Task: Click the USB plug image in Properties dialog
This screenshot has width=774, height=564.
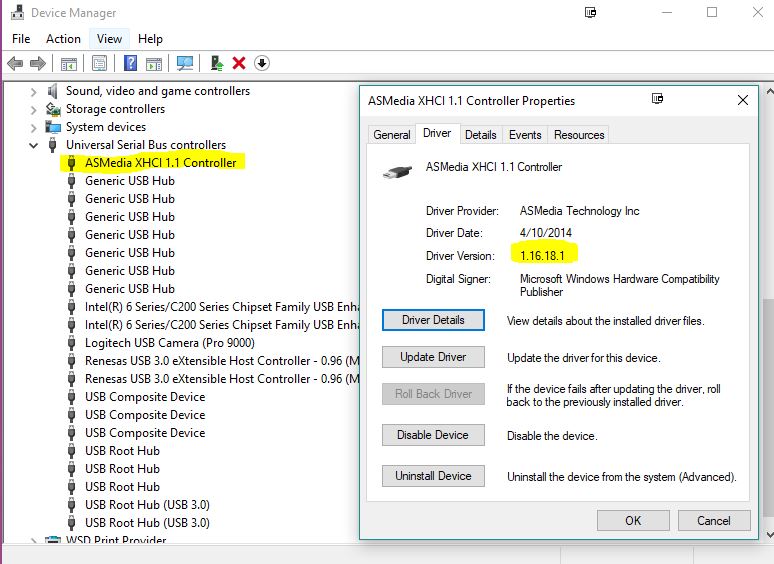Action: (x=397, y=172)
